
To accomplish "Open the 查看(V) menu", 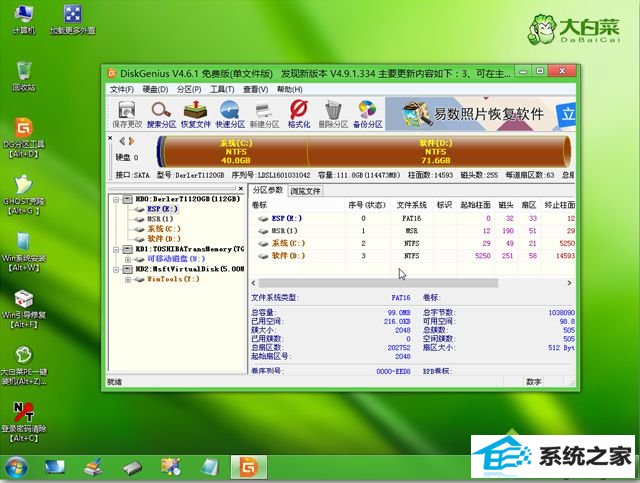I will tap(256, 89).
